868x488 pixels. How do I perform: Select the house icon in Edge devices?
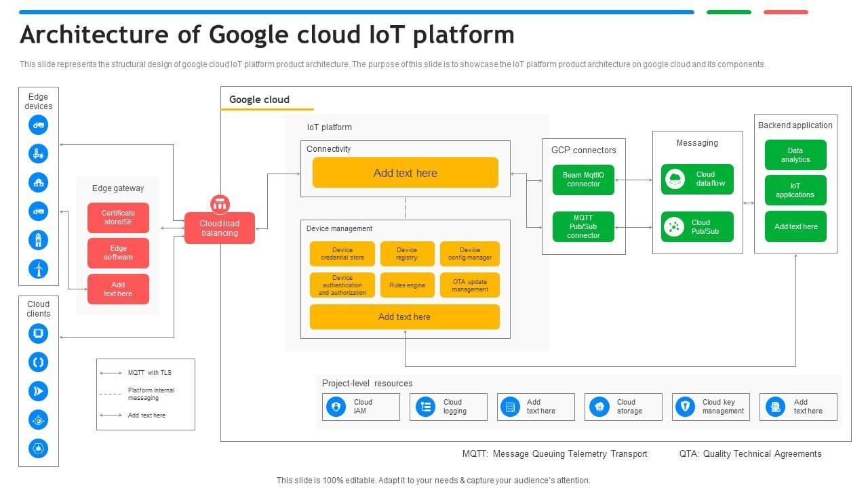tap(39, 182)
